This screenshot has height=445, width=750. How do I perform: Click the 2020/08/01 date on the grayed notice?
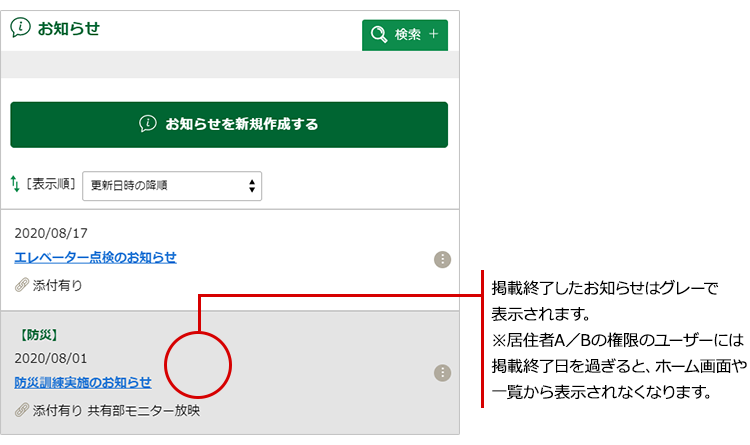click(51, 357)
